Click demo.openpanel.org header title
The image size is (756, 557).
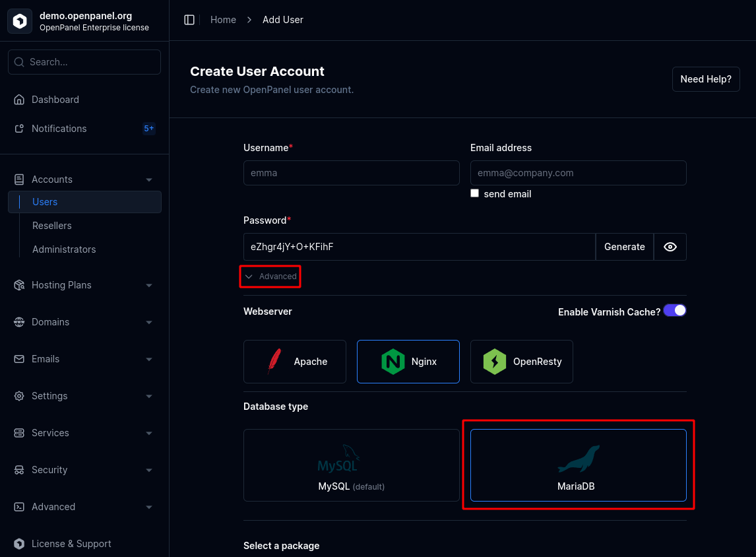pyautogui.click(x=86, y=15)
